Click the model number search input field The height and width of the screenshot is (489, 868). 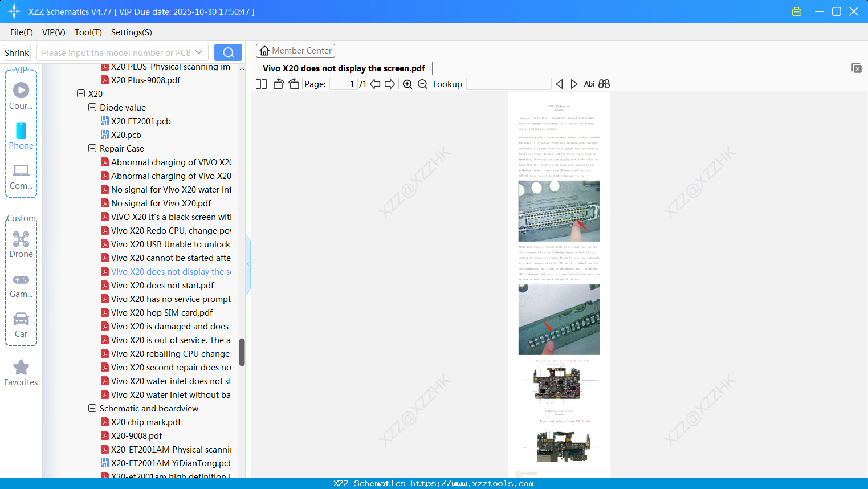[116, 52]
